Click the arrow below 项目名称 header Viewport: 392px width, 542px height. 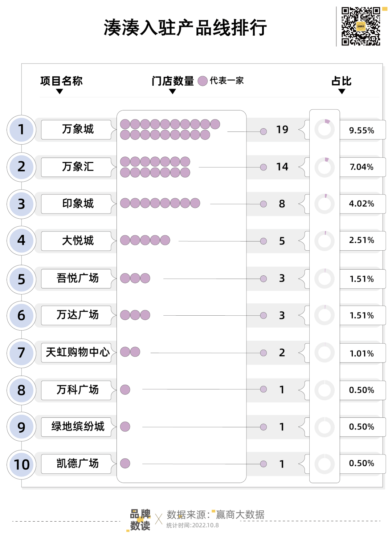tap(60, 92)
